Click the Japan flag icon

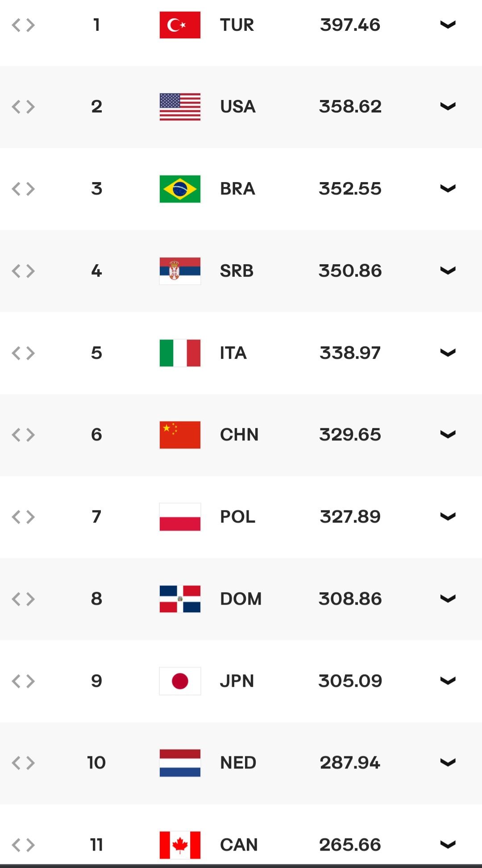click(180, 681)
